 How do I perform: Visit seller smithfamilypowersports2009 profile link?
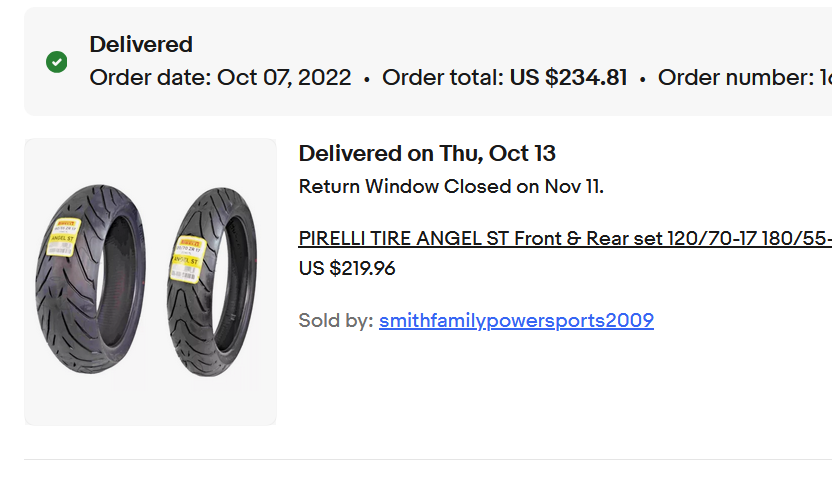(516, 320)
